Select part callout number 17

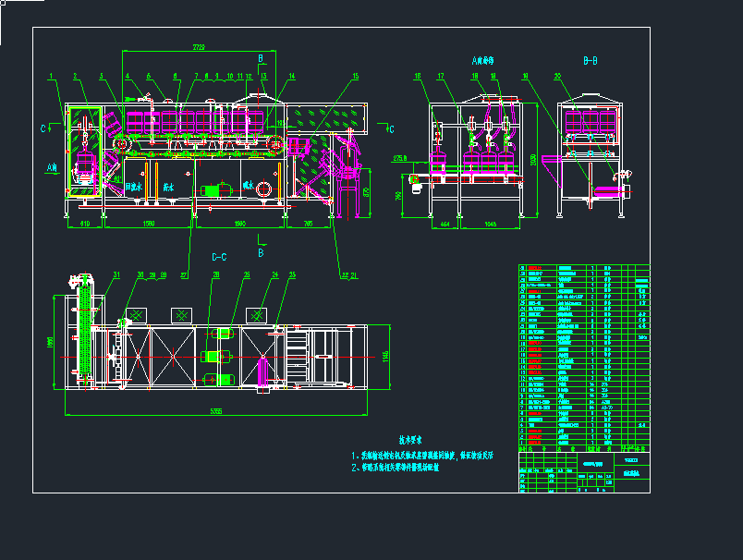click(441, 76)
